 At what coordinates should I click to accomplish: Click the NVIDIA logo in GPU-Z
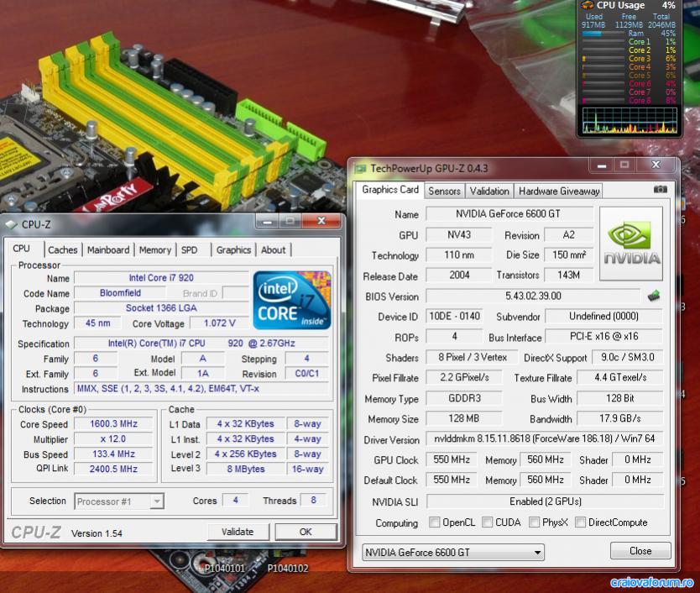[x=631, y=244]
